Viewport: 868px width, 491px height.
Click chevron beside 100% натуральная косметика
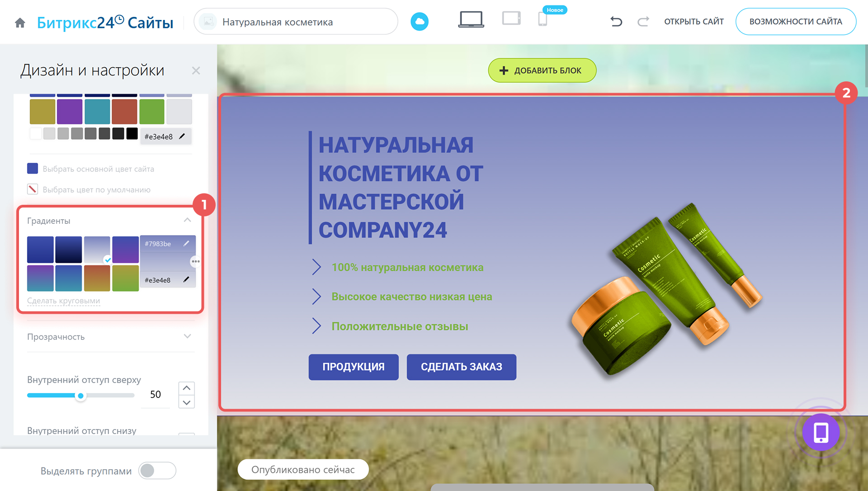pyautogui.click(x=316, y=267)
